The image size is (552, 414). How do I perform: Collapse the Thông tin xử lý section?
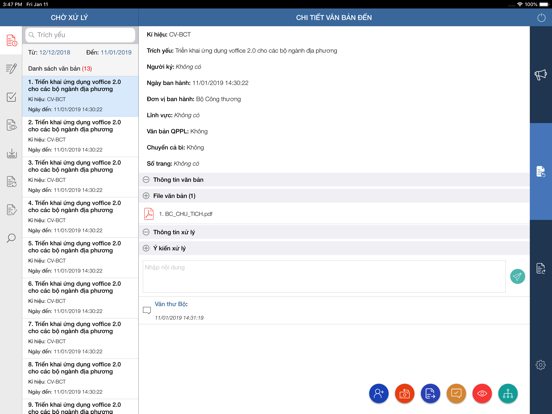coord(146,232)
